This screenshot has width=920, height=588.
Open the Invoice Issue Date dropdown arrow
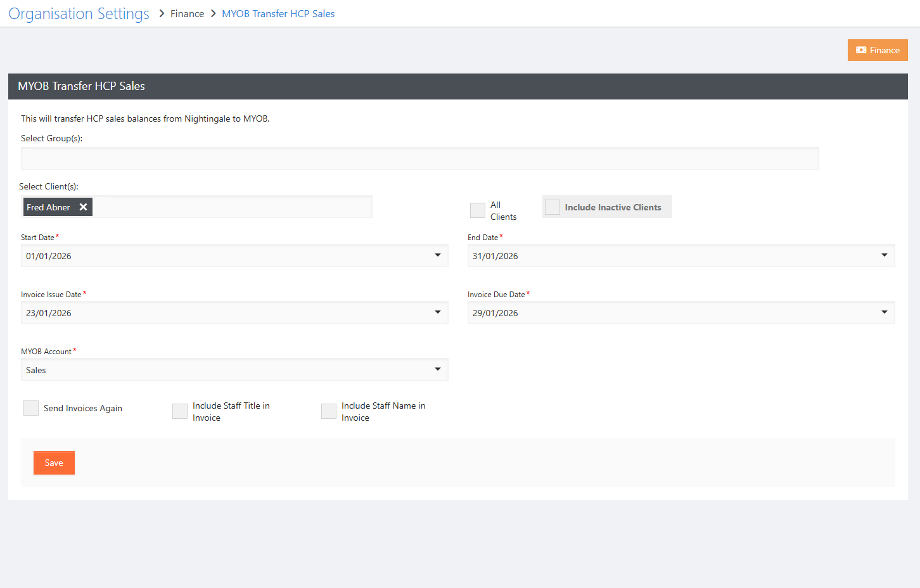437,312
